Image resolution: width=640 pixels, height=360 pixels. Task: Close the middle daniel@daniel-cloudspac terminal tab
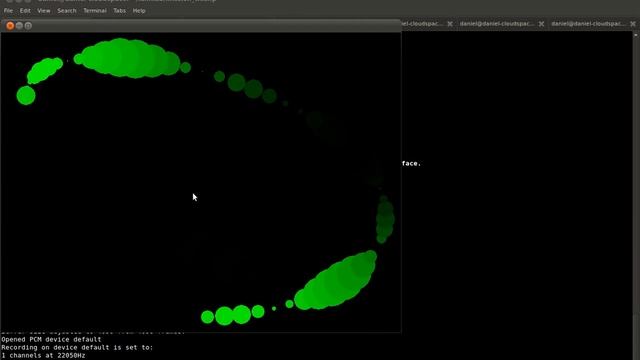tap(541, 24)
